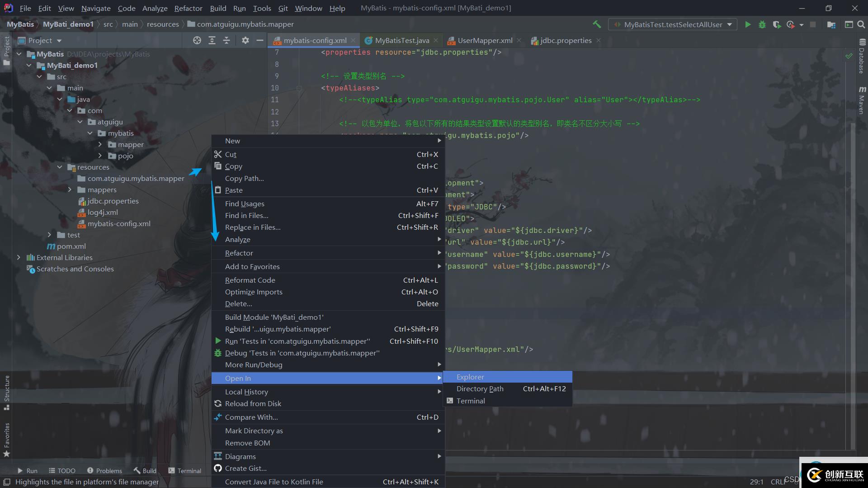Click cursor position 29:1 in status bar

(756, 482)
